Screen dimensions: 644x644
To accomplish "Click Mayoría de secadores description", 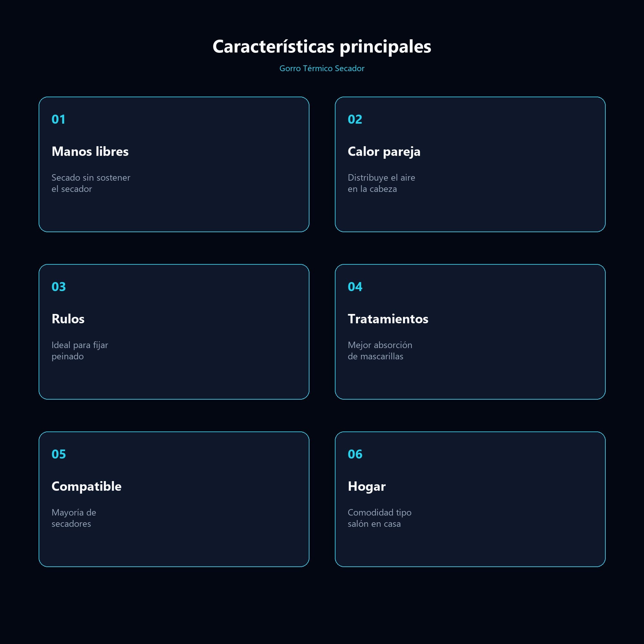I will [x=74, y=518].
